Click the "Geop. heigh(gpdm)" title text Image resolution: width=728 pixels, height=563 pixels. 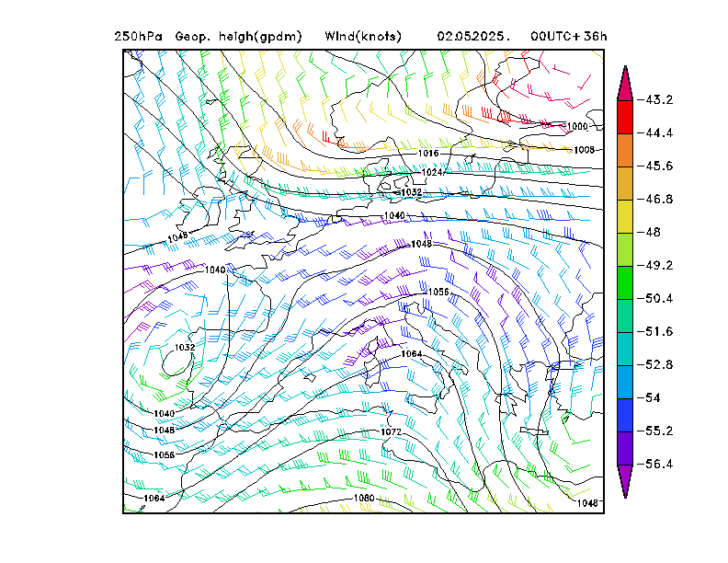point(238,37)
